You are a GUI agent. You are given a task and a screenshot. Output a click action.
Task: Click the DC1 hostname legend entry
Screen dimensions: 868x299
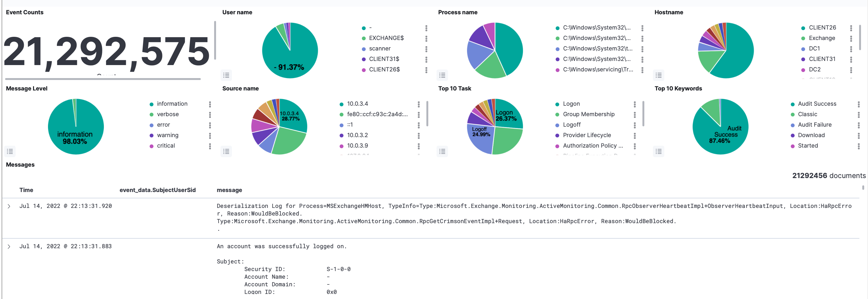[x=814, y=49]
